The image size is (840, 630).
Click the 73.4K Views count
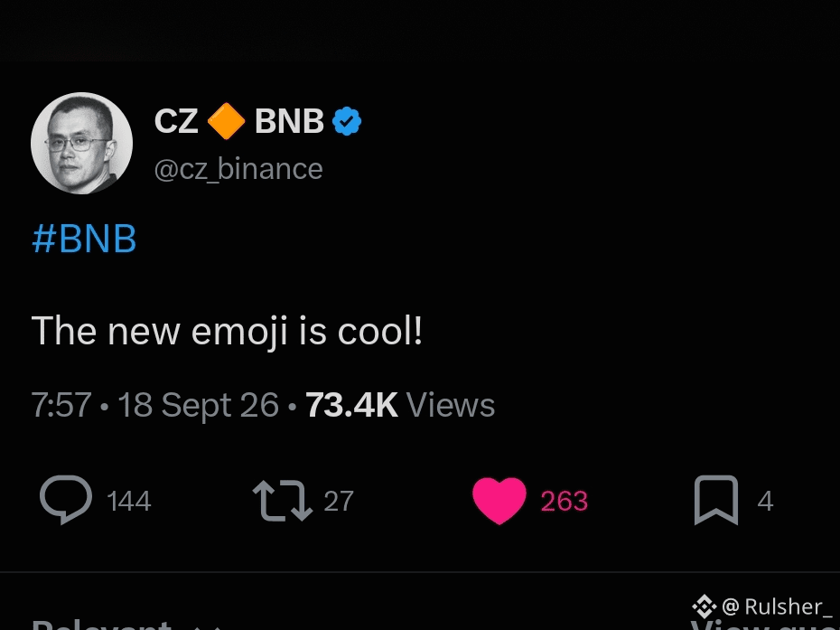[x=400, y=405]
